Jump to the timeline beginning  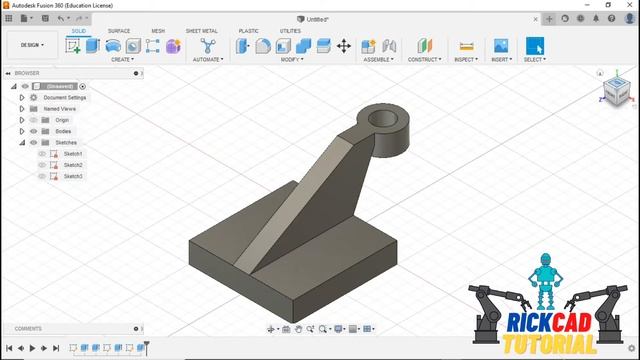(9, 348)
